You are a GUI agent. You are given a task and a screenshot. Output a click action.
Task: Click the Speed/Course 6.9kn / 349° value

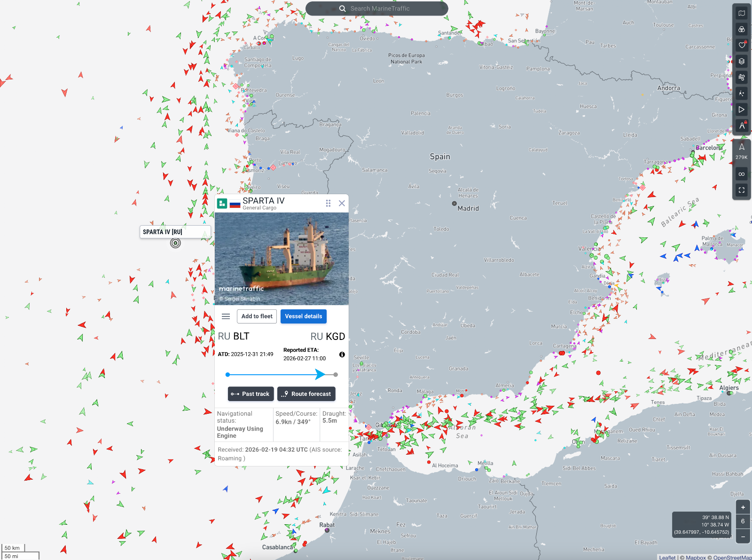[x=293, y=422]
